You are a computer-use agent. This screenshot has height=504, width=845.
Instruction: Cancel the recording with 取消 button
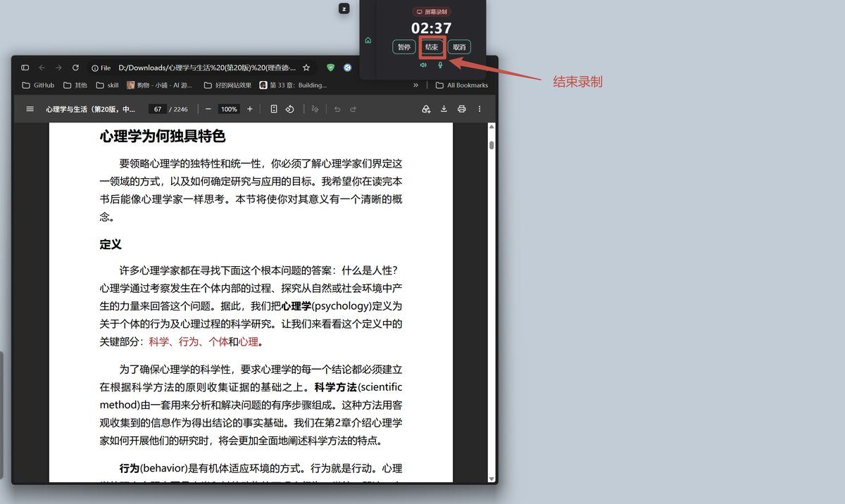coord(459,47)
